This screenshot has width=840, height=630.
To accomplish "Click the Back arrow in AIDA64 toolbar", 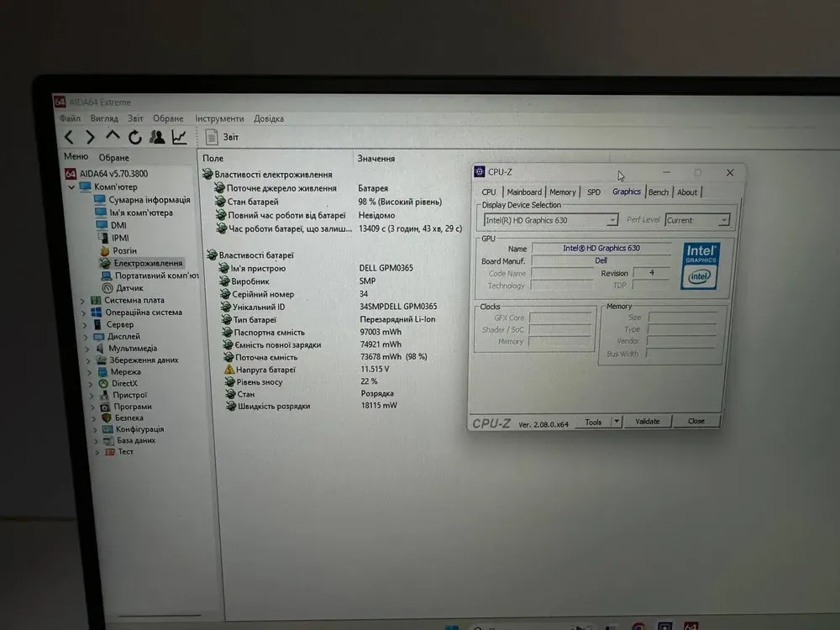I will point(70,137).
